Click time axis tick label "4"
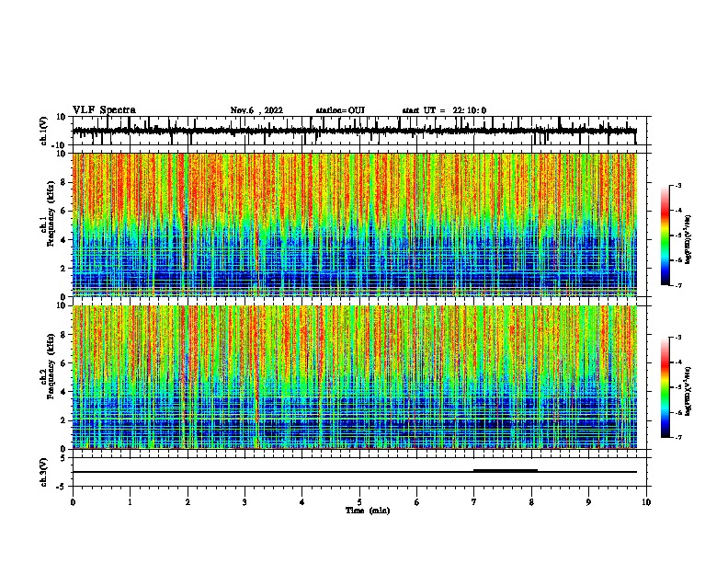Viewport: 728px width, 563px height. point(302,502)
